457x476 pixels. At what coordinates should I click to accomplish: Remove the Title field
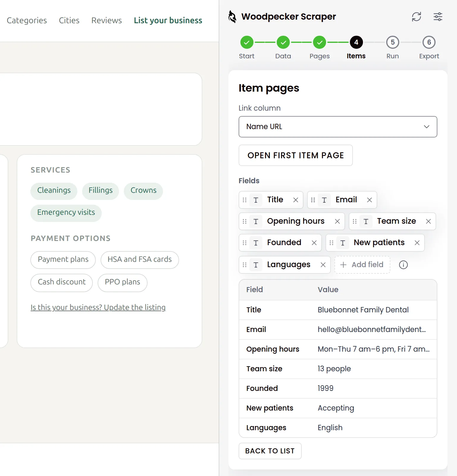[x=296, y=200]
